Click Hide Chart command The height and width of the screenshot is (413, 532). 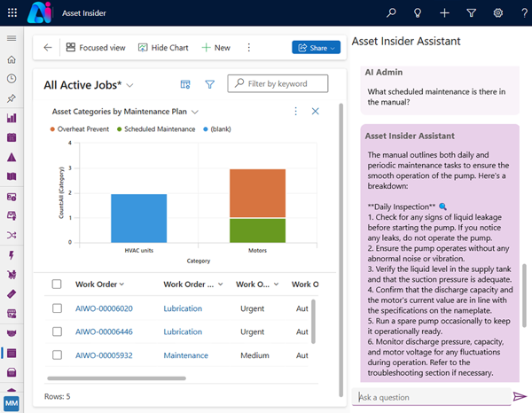(163, 48)
